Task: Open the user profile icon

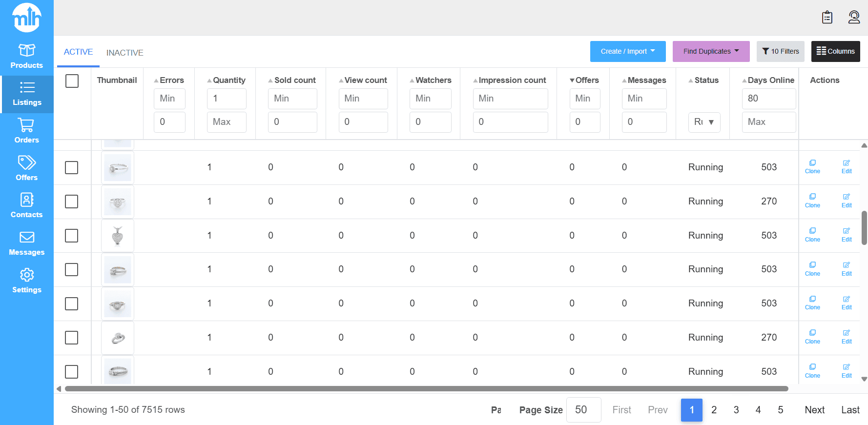Action: 854,18
